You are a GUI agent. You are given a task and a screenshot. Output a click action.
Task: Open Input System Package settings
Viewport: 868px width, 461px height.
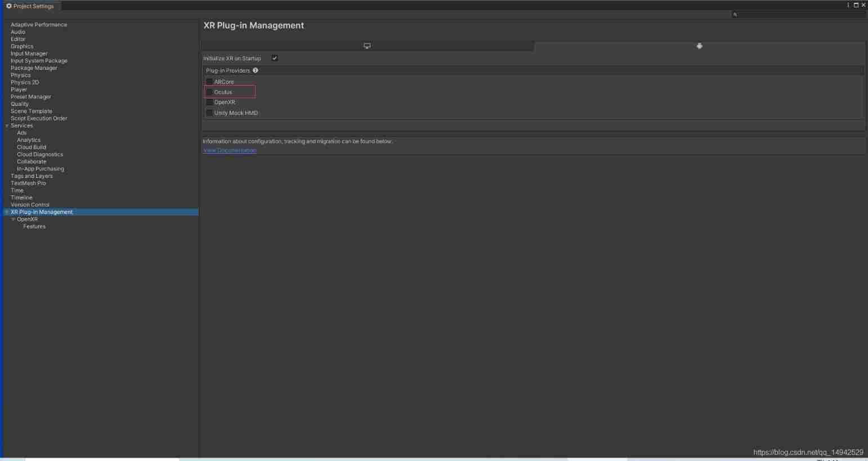click(x=39, y=61)
